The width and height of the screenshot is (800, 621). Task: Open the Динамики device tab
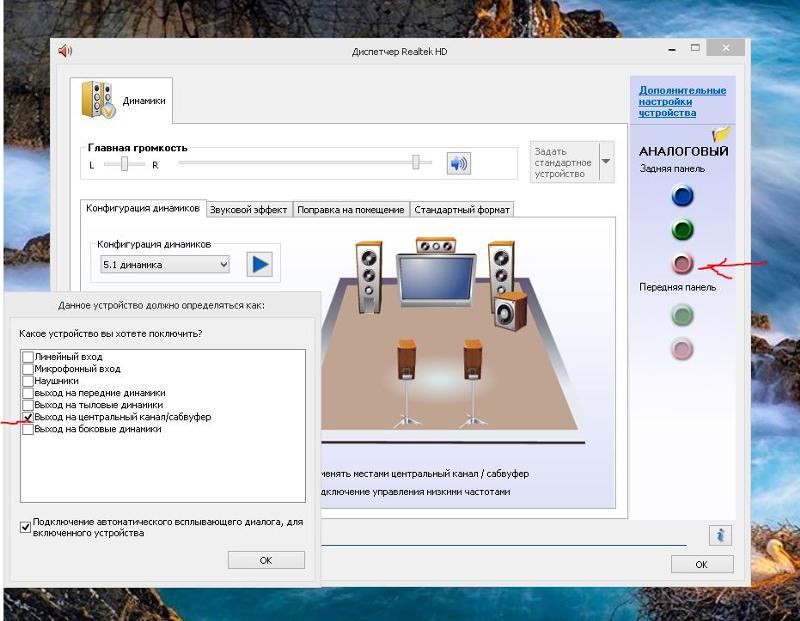[x=121, y=100]
